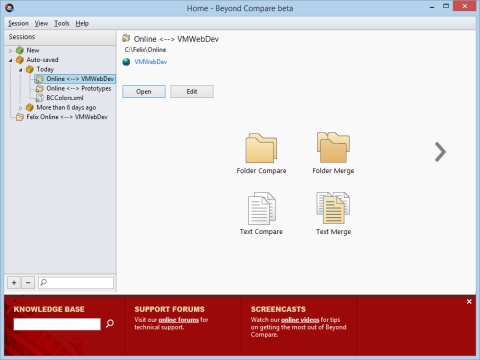Open the Tools menu
Viewport: 480px width, 360px height.
[x=62, y=23]
